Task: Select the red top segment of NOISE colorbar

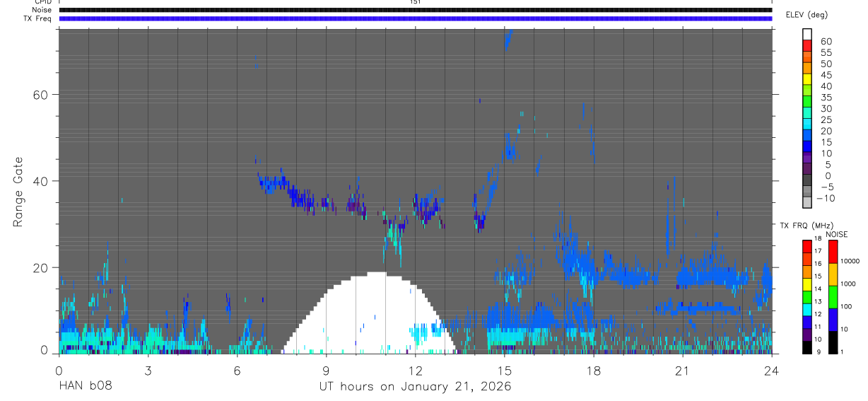Action: click(x=834, y=252)
